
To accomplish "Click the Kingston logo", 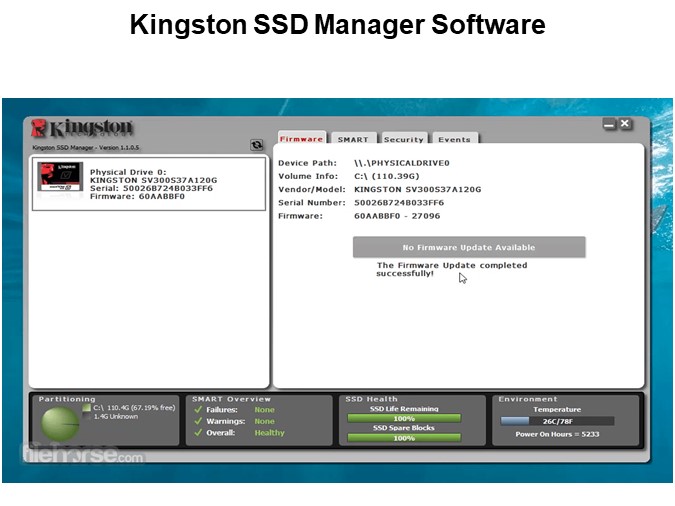I will [82, 128].
